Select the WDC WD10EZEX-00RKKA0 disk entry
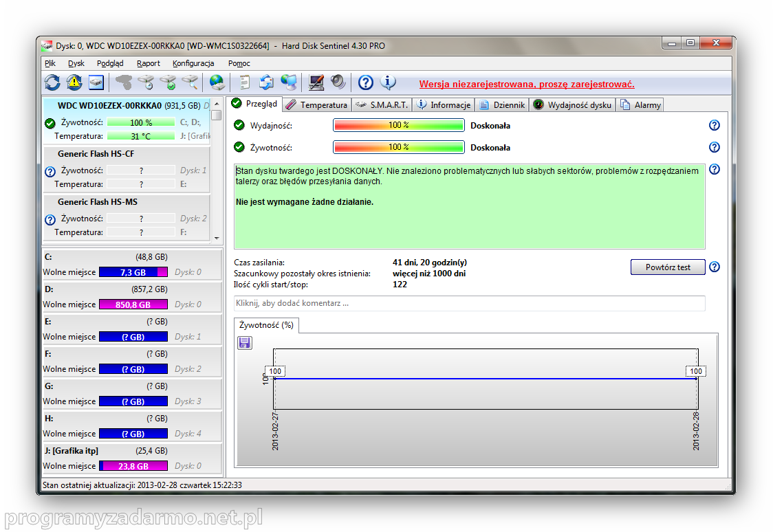This screenshot has width=773, height=532. (127, 121)
